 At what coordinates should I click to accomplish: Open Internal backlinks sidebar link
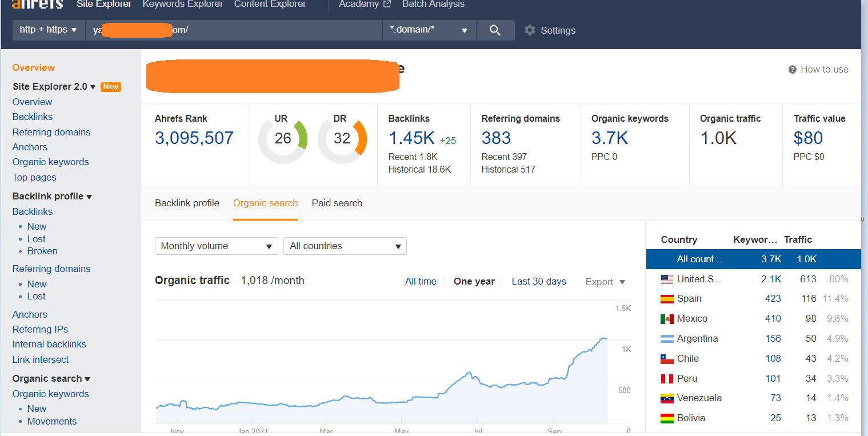click(x=49, y=344)
